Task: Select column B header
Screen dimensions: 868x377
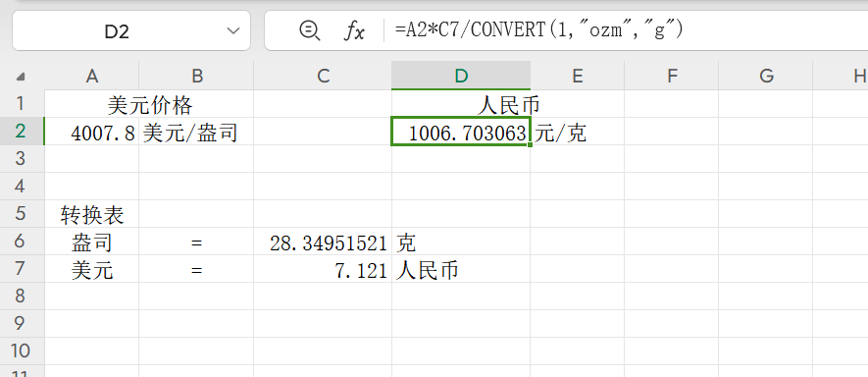Action: point(196,76)
